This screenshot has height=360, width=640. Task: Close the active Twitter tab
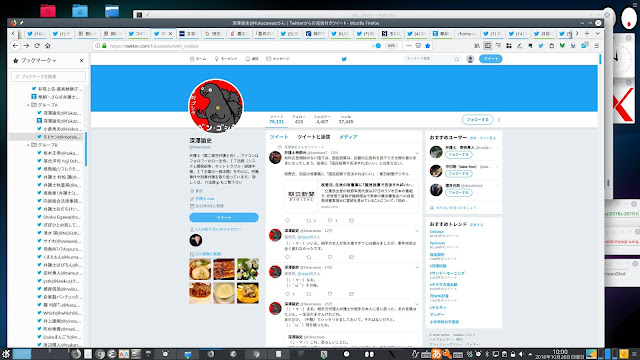(x=170, y=33)
